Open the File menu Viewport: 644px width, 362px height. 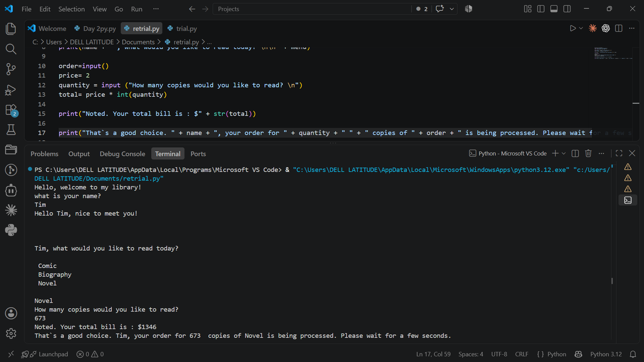(x=26, y=9)
